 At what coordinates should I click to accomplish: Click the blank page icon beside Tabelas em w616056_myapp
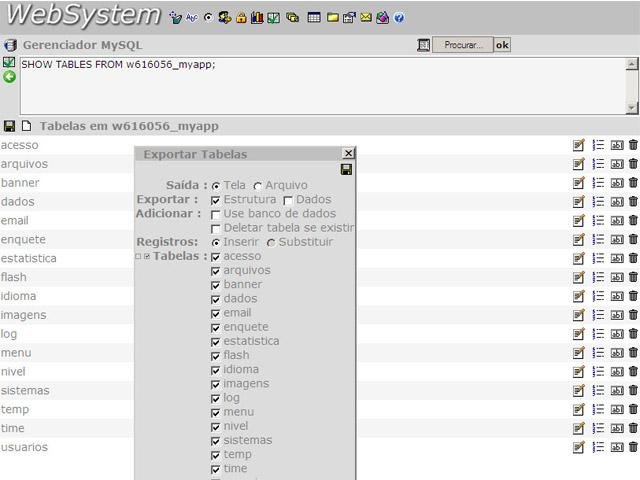(x=27, y=126)
